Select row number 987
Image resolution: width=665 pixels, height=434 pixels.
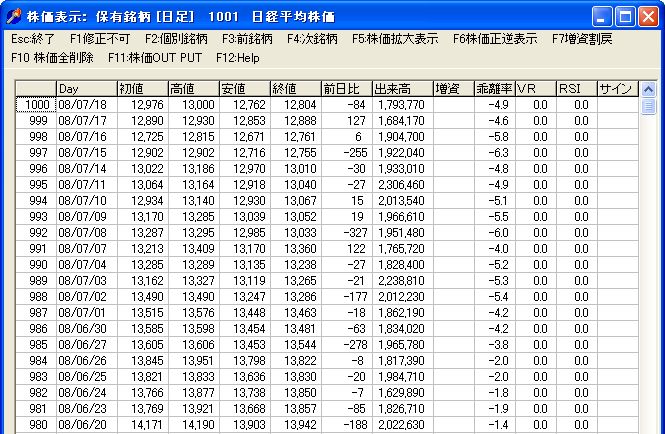tap(36, 313)
